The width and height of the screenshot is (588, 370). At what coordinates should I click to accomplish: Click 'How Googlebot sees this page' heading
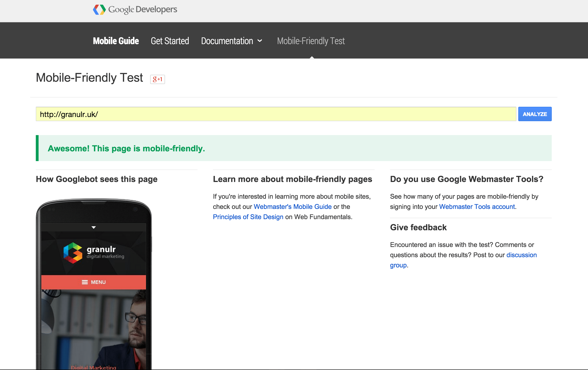point(97,179)
